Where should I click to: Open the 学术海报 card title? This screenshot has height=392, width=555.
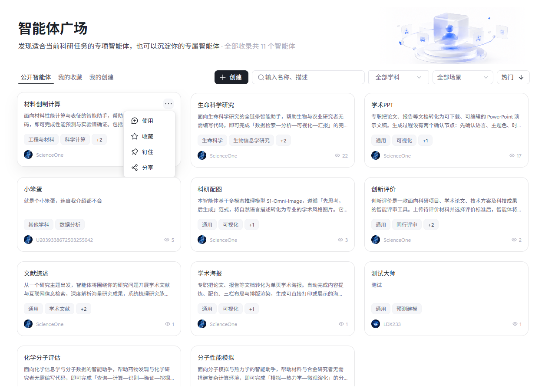(x=210, y=273)
